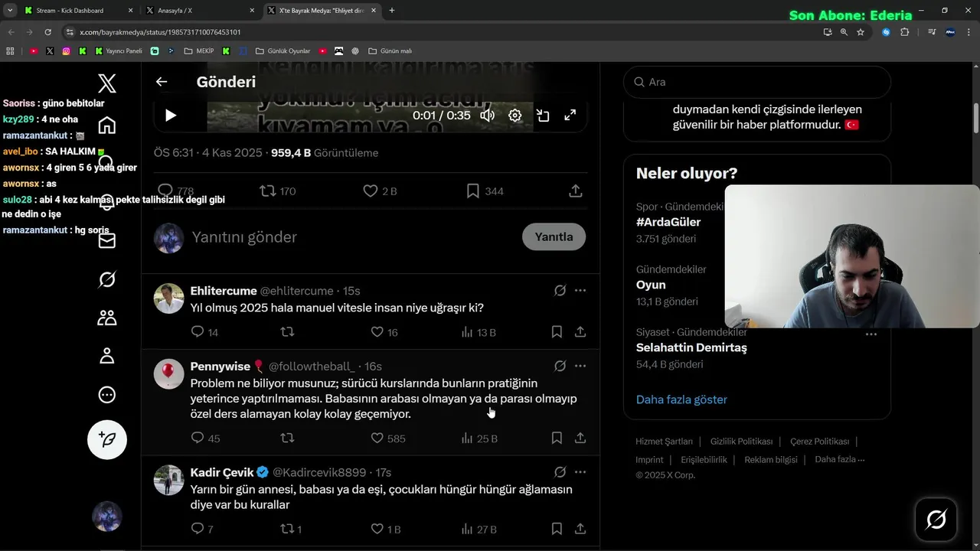Open X home via sidebar house icon

coord(107,125)
